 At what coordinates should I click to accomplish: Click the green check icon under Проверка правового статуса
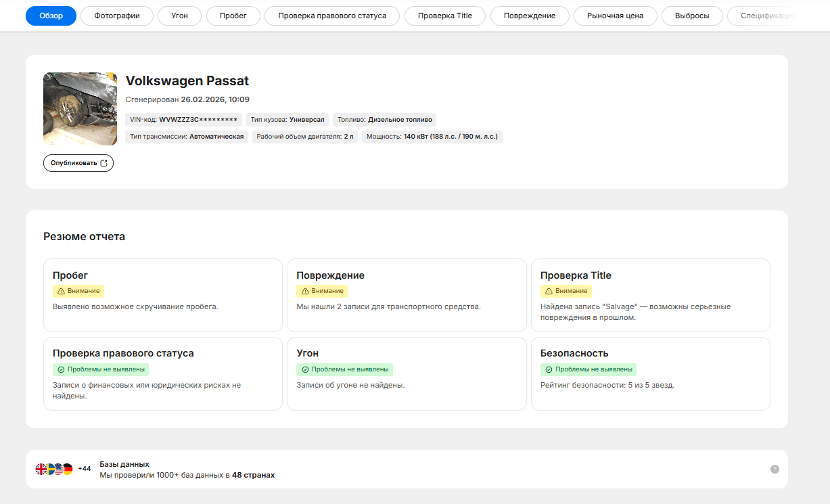[x=61, y=369]
